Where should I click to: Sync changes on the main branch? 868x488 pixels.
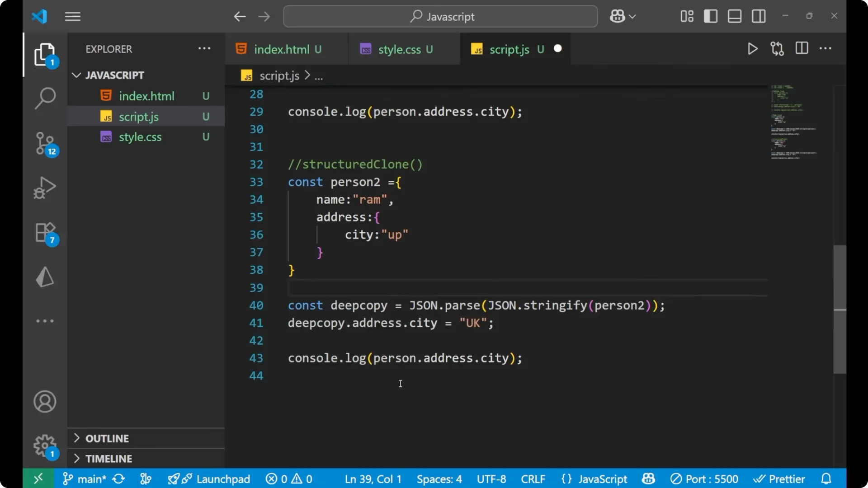[x=118, y=479]
